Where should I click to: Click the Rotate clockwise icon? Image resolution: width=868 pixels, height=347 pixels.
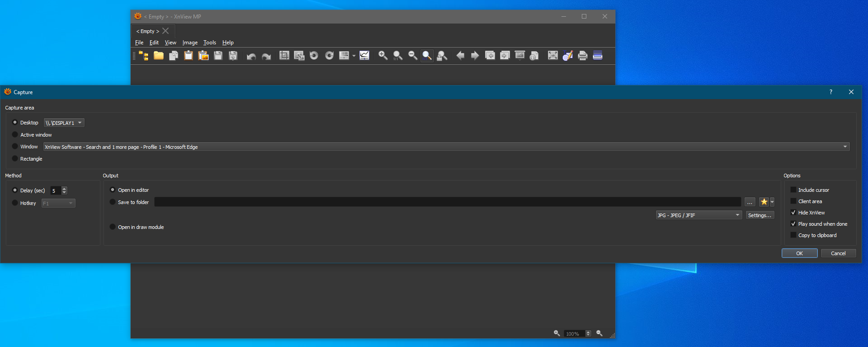pyautogui.click(x=329, y=56)
